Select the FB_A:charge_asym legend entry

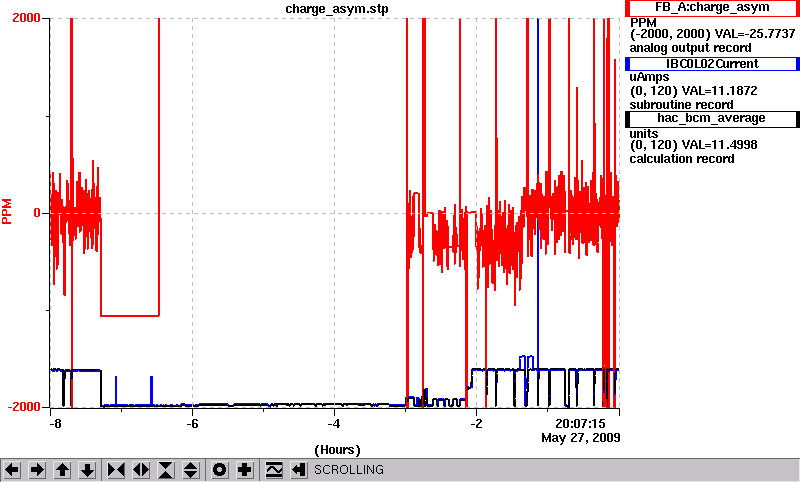pyautogui.click(x=712, y=8)
